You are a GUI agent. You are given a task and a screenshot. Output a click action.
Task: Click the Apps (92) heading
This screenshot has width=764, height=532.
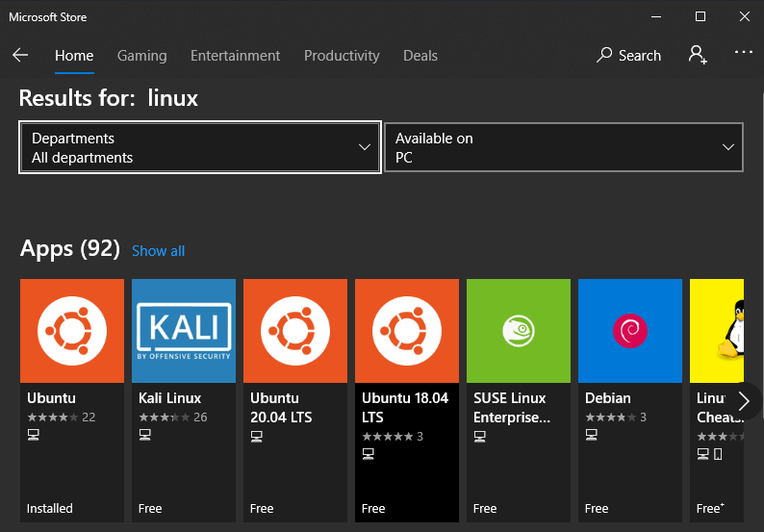tap(69, 249)
